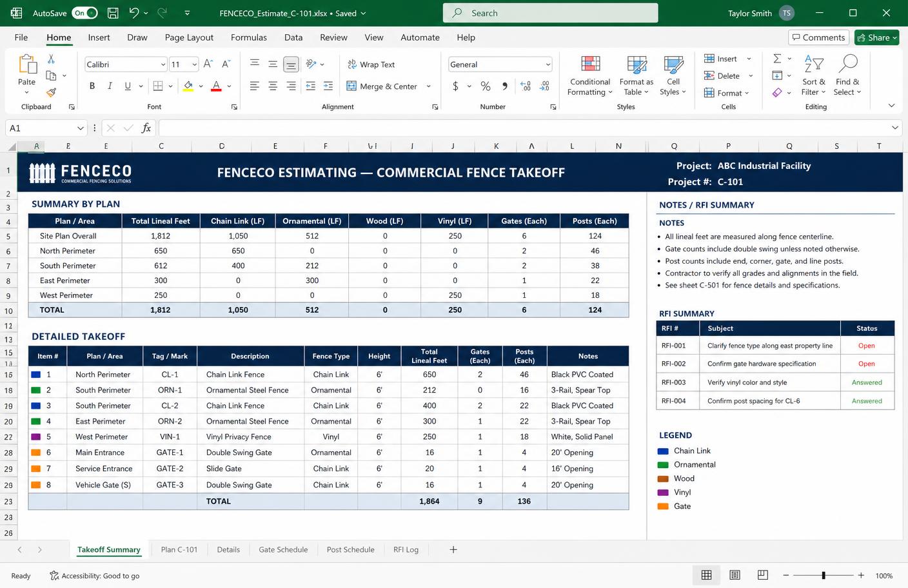Center align text horizontally

[x=273, y=86]
